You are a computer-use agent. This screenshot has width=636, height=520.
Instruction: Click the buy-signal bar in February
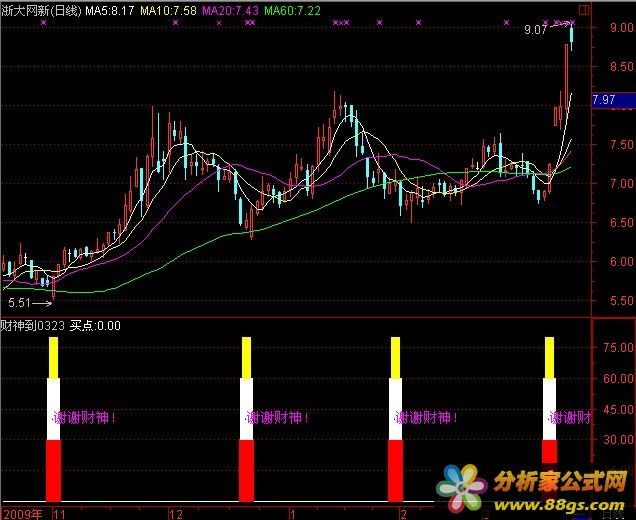[x=550, y=400]
